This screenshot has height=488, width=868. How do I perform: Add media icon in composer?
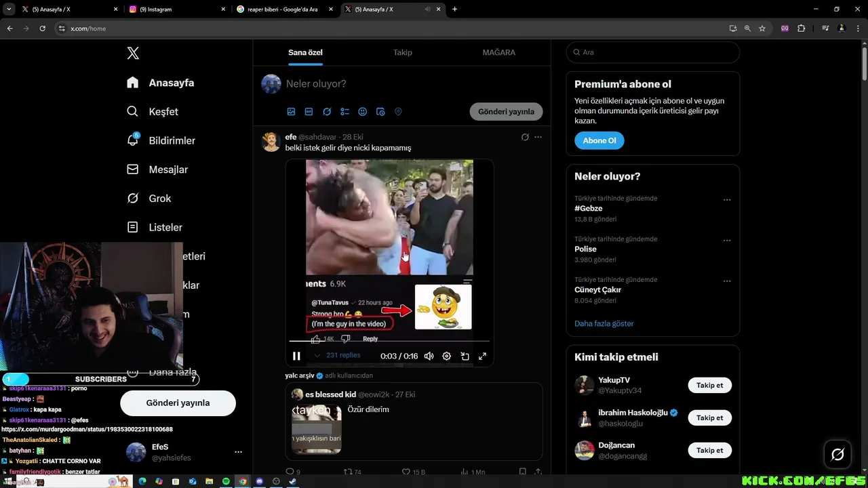[291, 112]
